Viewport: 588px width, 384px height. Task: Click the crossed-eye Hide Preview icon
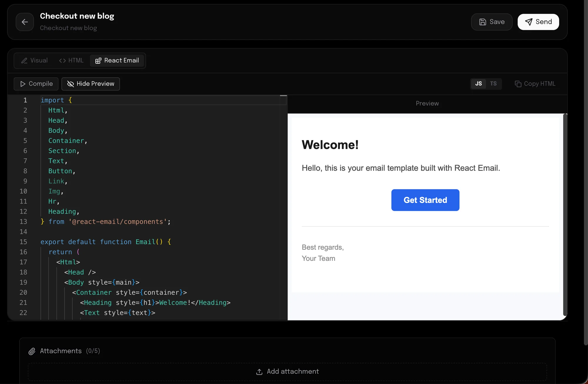(x=70, y=84)
